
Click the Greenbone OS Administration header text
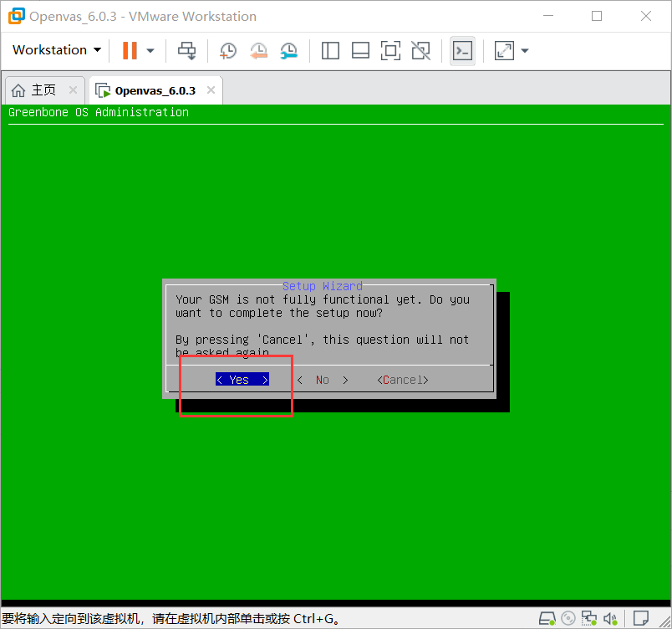tap(99, 112)
